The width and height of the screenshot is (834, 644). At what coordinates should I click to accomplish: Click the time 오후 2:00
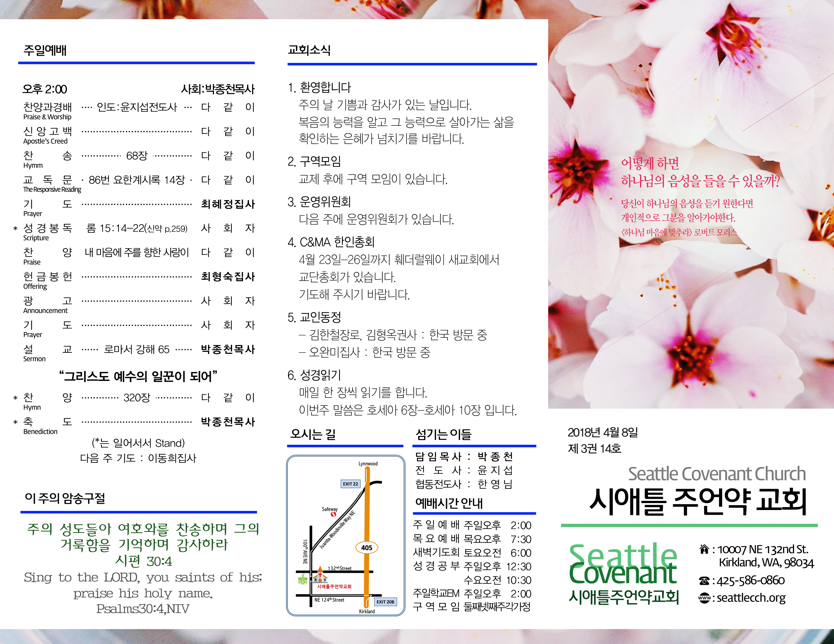45,89
